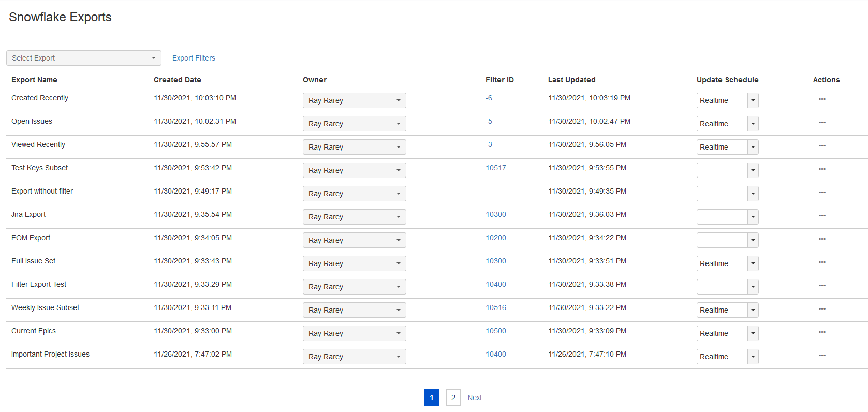
Task: Change Update Schedule for Created Recently
Action: pos(727,100)
